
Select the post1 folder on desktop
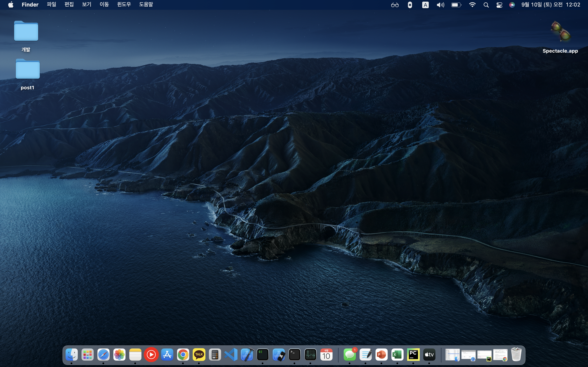(27, 69)
